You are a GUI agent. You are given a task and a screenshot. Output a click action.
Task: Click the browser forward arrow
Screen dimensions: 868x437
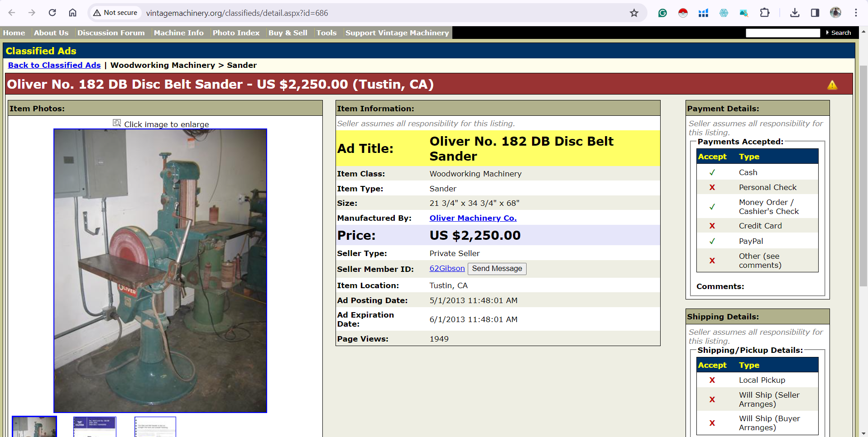click(x=32, y=13)
